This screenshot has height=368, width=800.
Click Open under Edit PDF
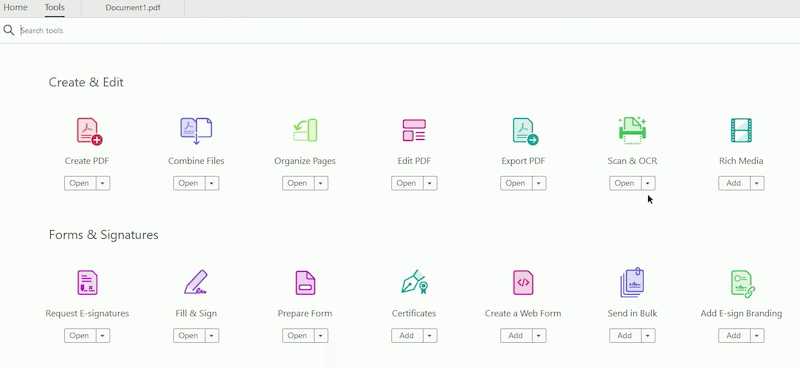[407, 183]
